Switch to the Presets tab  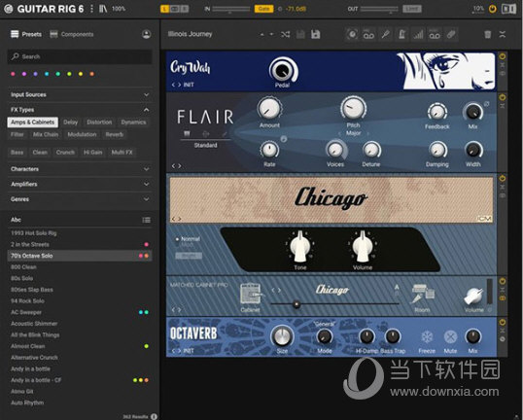[26, 34]
